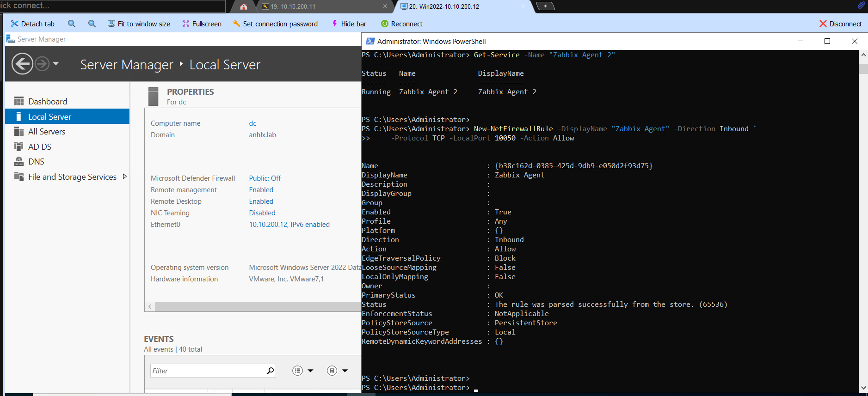Open the home tab icon
Image resolution: width=868 pixels, height=396 pixels.
pos(244,6)
